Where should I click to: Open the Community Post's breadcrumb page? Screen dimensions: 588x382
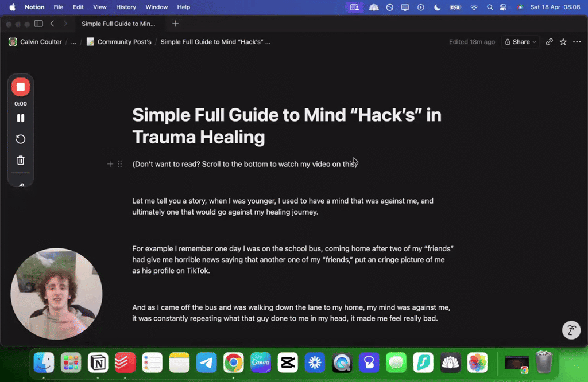coord(123,41)
